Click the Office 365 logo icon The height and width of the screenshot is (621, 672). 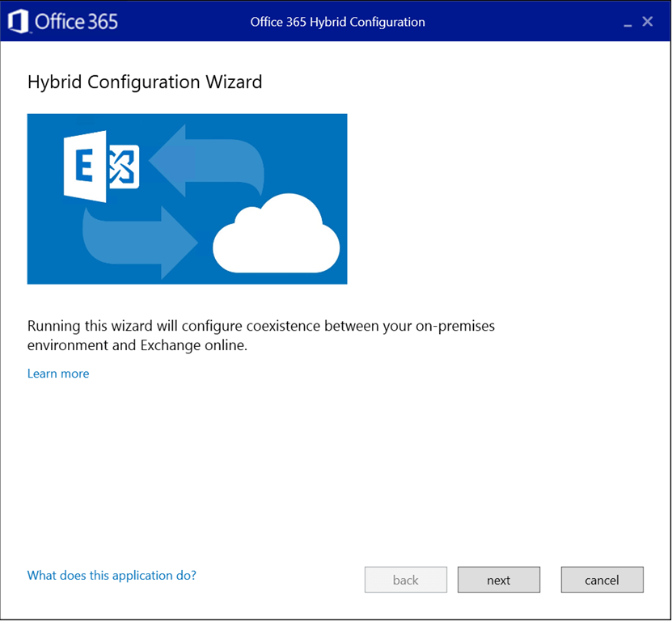tap(19, 21)
